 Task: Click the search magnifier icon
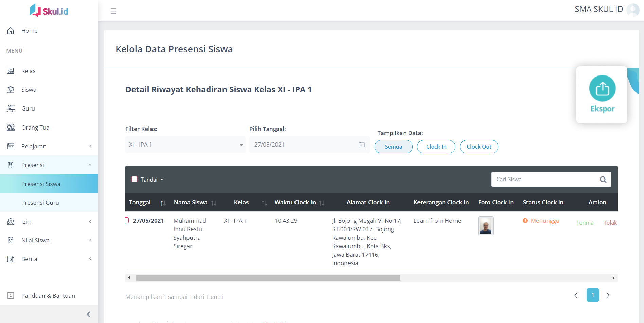[x=603, y=180]
